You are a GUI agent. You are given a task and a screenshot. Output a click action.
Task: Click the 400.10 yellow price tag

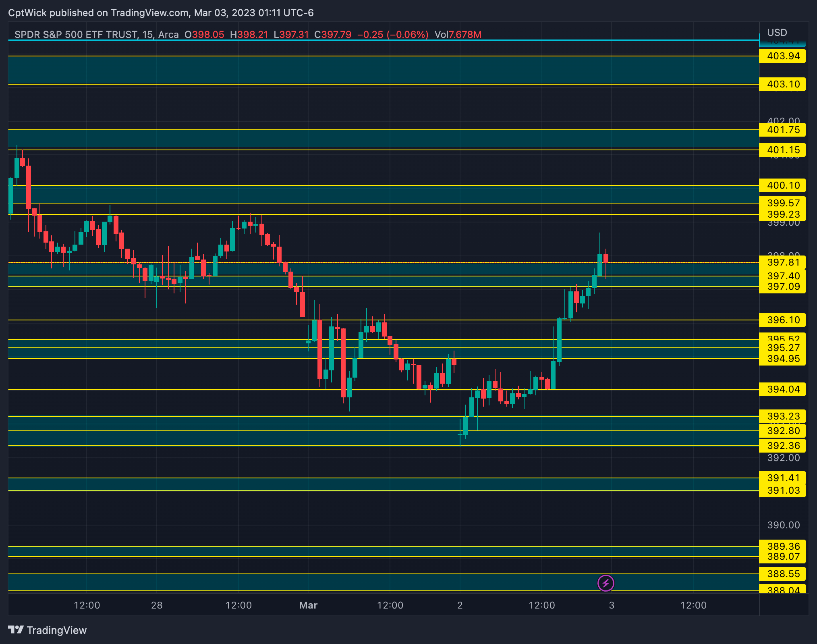tap(782, 185)
